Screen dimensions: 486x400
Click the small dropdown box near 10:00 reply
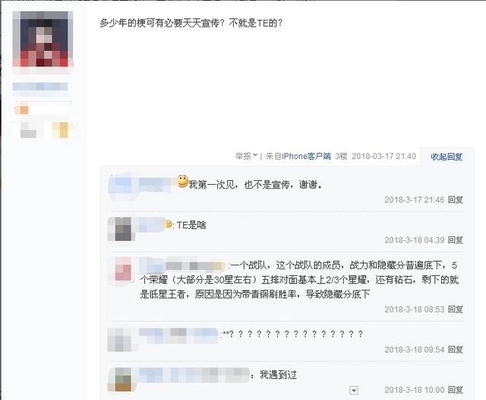click(x=354, y=390)
